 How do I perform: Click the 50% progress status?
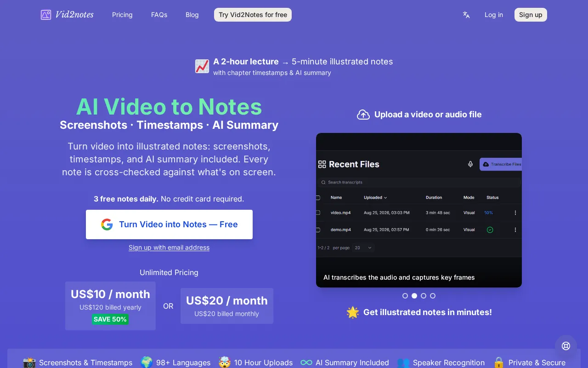click(x=489, y=213)
